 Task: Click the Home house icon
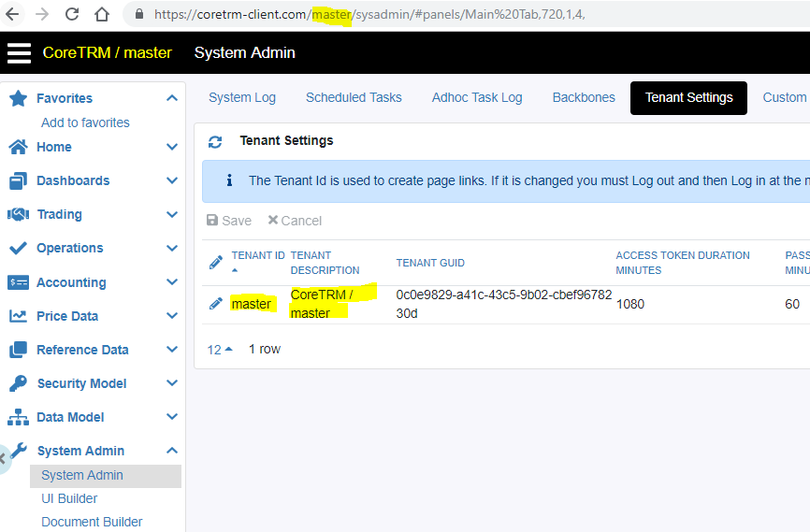[x=18, y=147]
